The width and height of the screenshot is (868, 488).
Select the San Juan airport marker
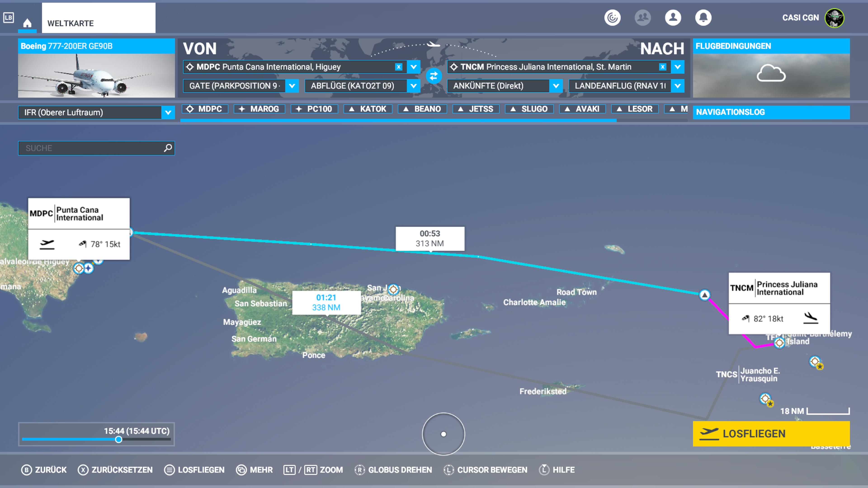[393, 289]
